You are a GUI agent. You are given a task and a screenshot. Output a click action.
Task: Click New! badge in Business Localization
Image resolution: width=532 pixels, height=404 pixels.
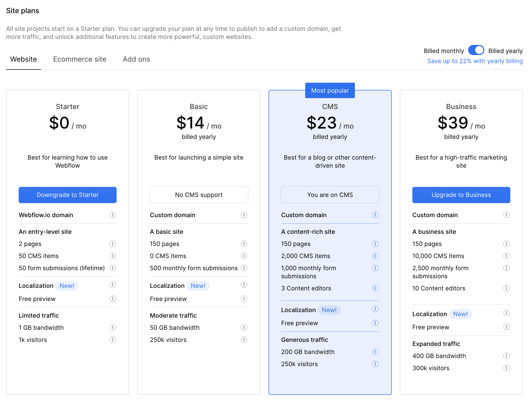(461, 314)
